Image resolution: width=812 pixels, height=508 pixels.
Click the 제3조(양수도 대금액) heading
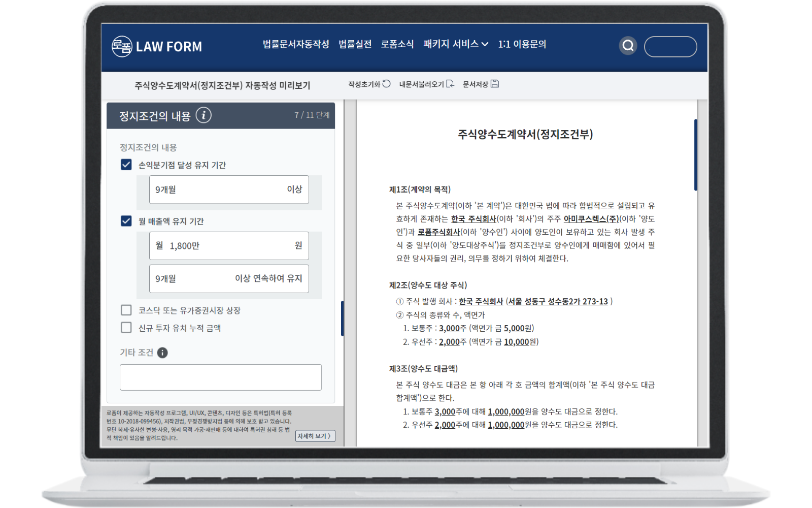[423, 368]
